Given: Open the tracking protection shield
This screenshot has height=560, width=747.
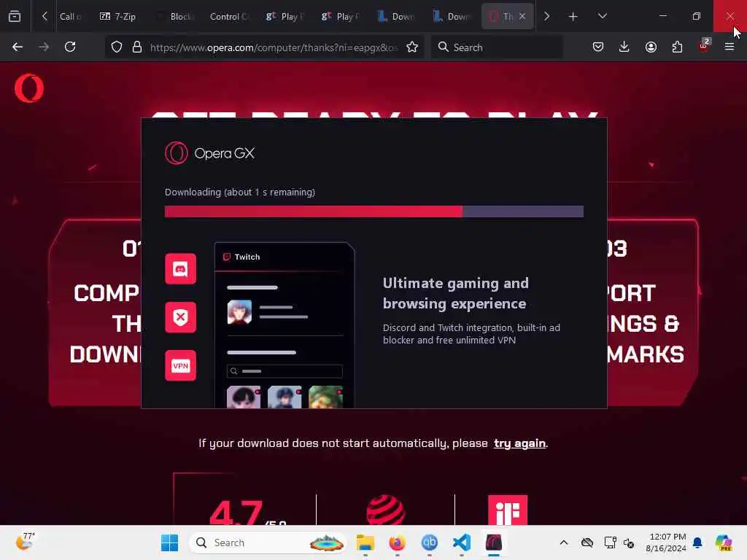Looking at the screenshot, I should coord(117,47).
